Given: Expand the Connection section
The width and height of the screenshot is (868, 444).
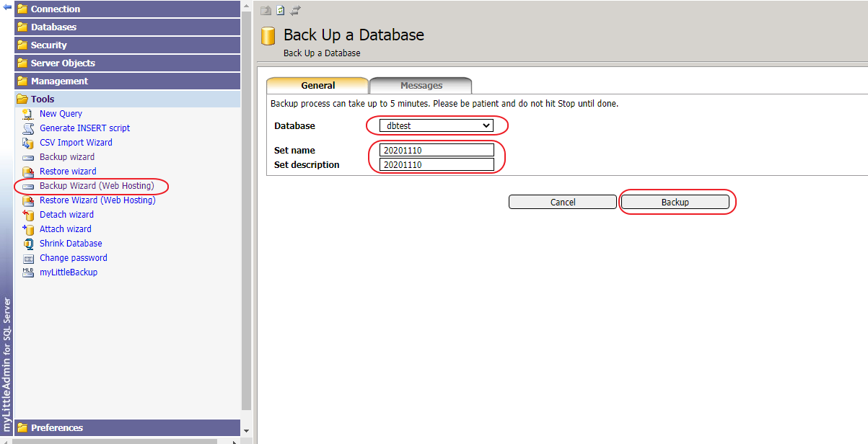Looking at the screenshot, I should click(56, 9).
